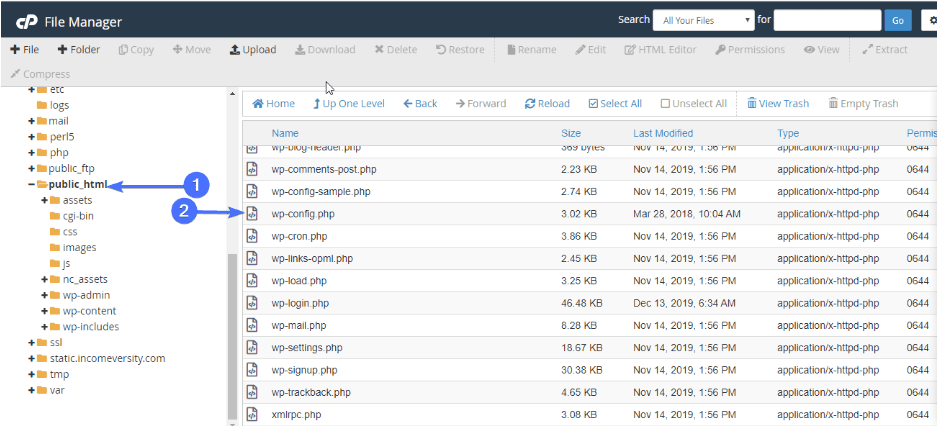939x432 pixels.
Task: Expand the wp-includes folder
Action: (45, 327)
